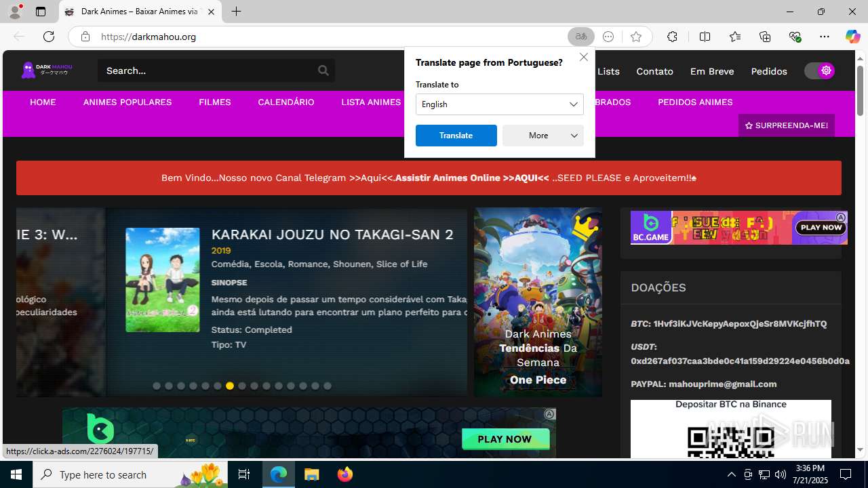The width and height of the screenshot is (868, 488).
Task: Select the first carousel dot
Action: [x=157, y=386]
